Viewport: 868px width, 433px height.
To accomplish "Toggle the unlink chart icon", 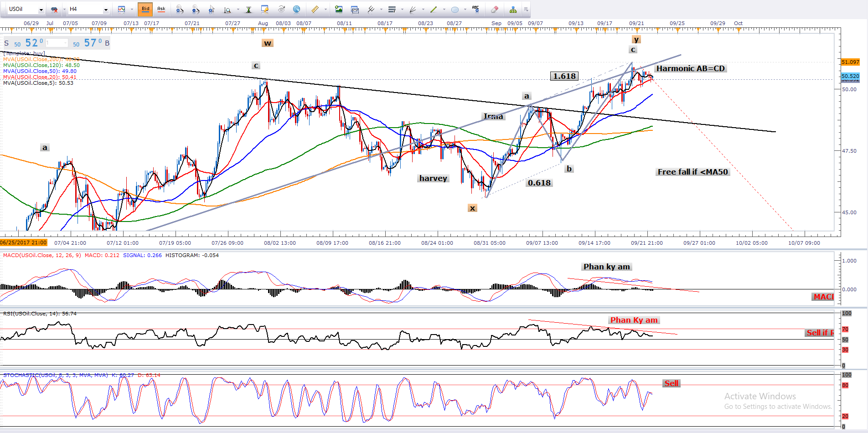I will (x=54, y=9).
